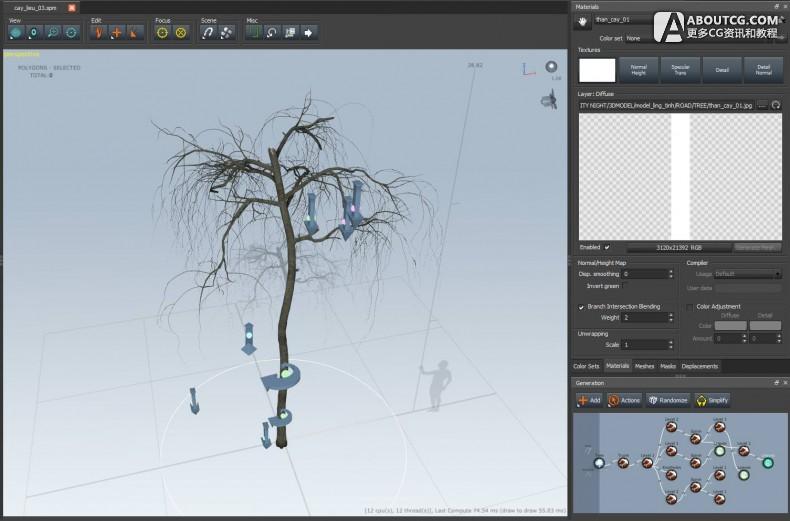The height and width of the screenshot is (521, 790).
Task: Click the yellow crossed-circle Focus icon
Action: 181,32
